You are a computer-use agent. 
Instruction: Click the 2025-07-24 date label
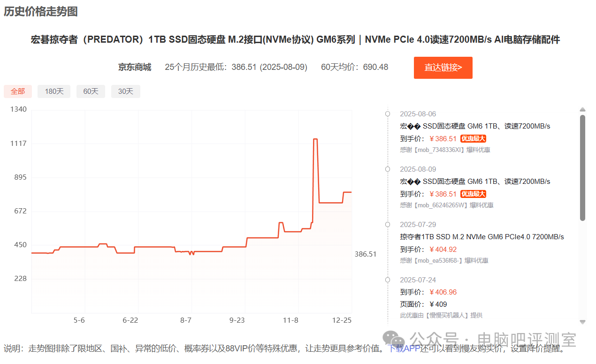click(x=418, y=280)
